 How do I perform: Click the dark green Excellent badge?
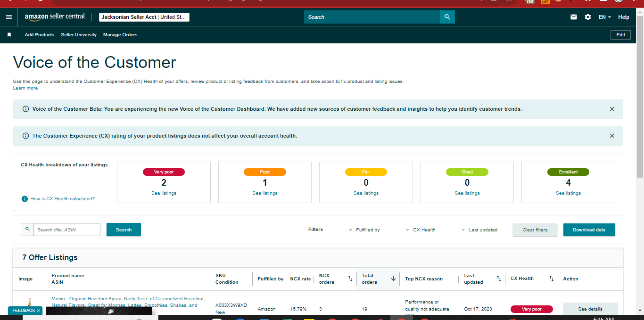click(568, 172)
